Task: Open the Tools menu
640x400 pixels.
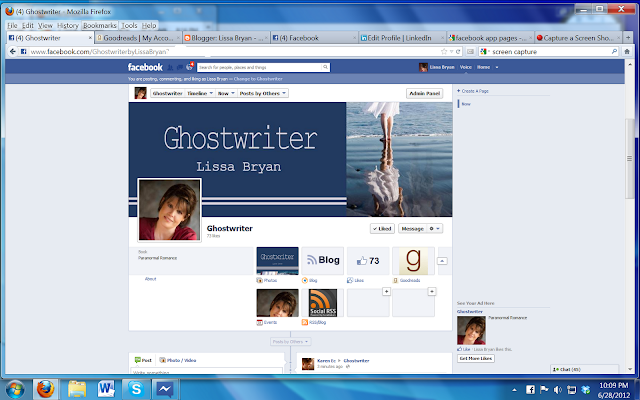Action: (129, 25)
